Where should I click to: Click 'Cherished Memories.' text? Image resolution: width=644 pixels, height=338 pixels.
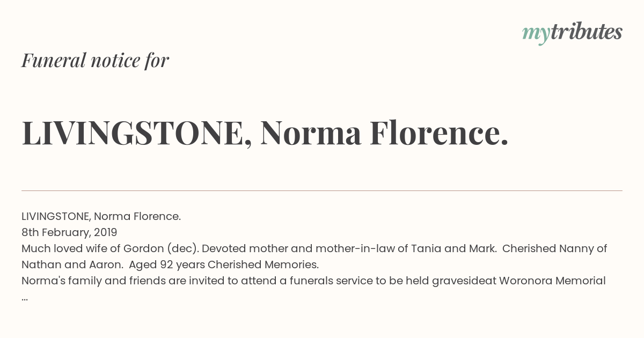(263, 265)
